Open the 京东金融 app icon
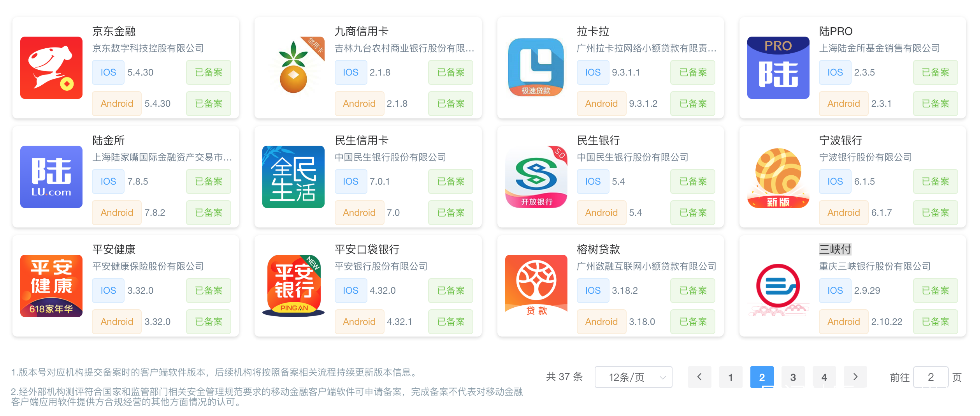The width and height of the screenshot is (980, 416). 51,68
